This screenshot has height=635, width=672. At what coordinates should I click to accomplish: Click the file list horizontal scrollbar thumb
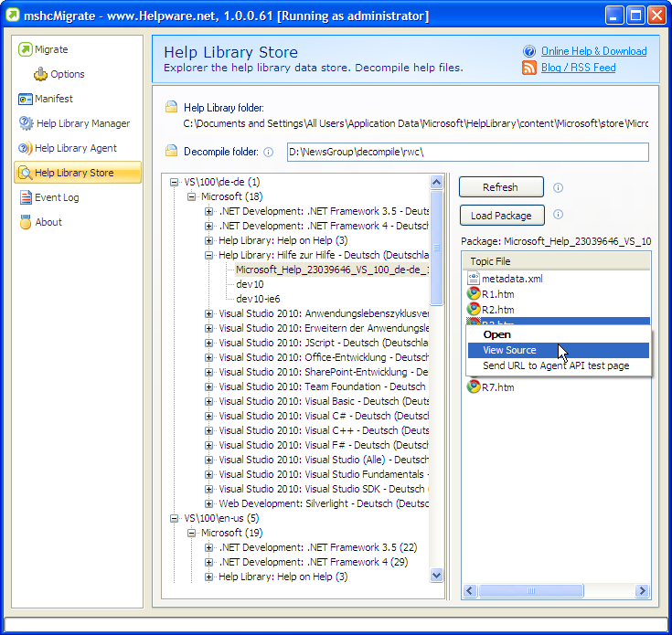tap(531, 591)
